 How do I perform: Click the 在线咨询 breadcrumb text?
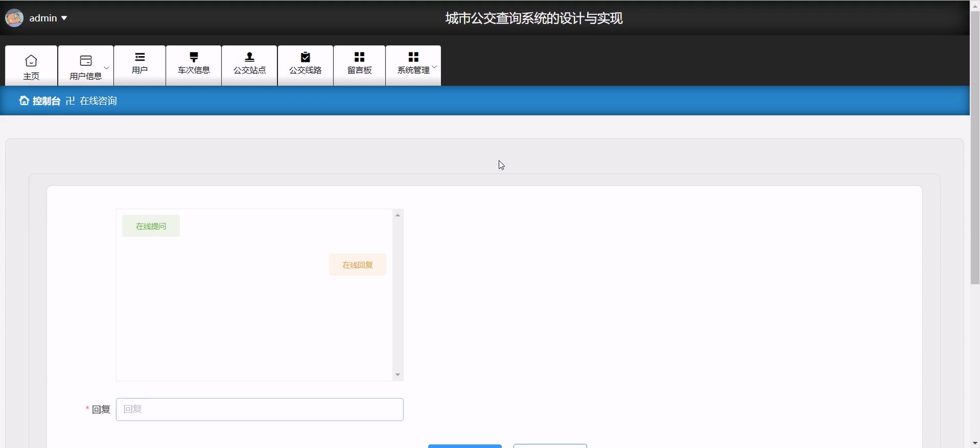(98, 101)
